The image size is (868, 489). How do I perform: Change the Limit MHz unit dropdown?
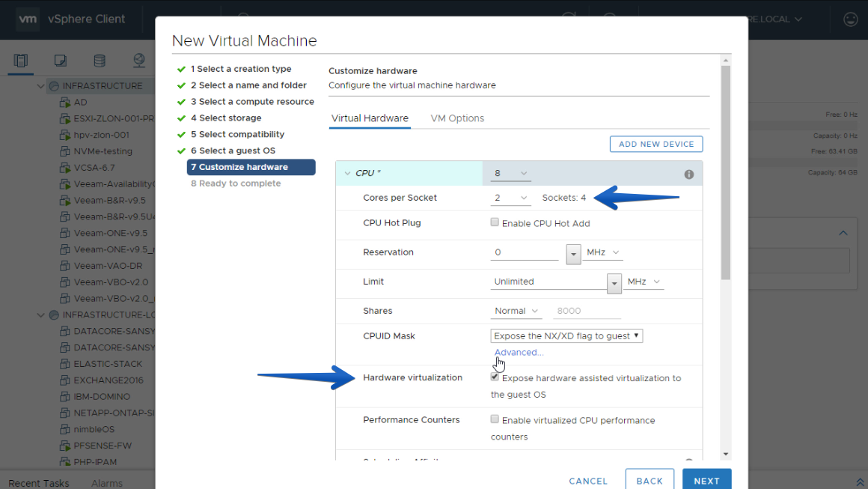(x=644, y=282)
